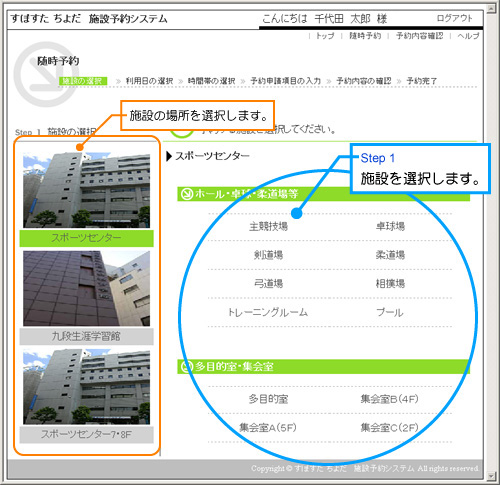Choose the 主競技場 facility link
This screenshot has width=500, height=485.
coord(269,226)
